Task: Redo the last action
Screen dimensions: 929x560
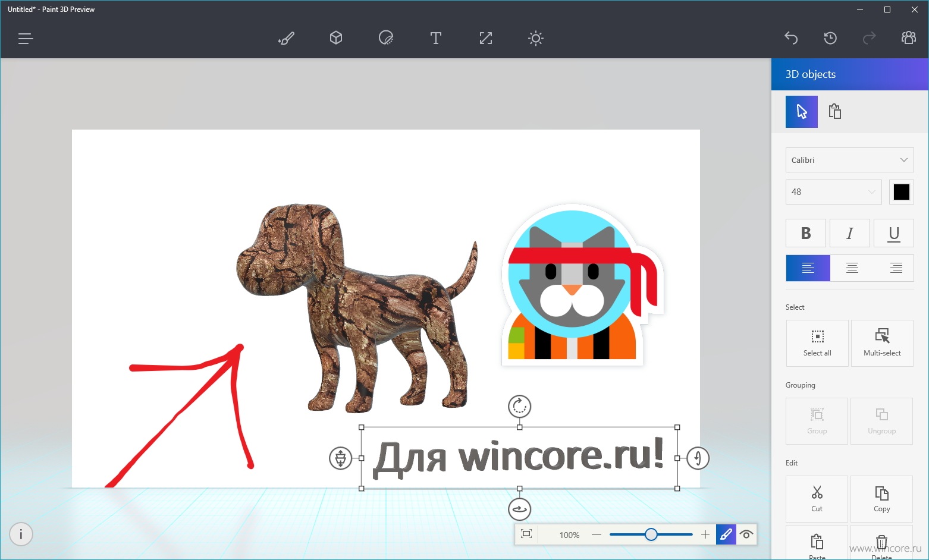Action: coord(870,38)
